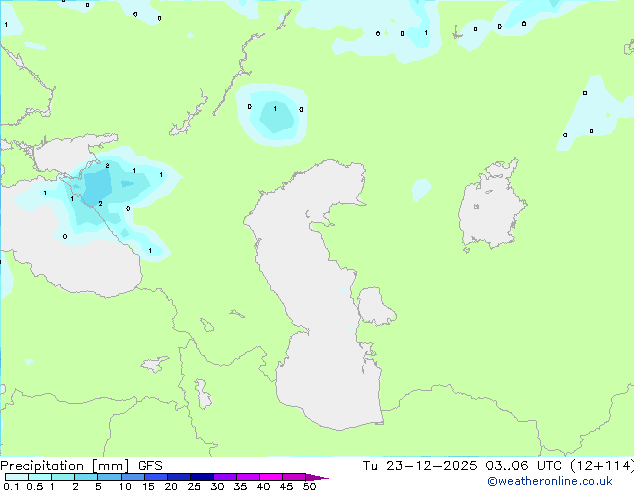634x490 pixels.
Task: Select the 2–5 mm legend color swatch
Action: pyautogui.click(x=86, y=477)
